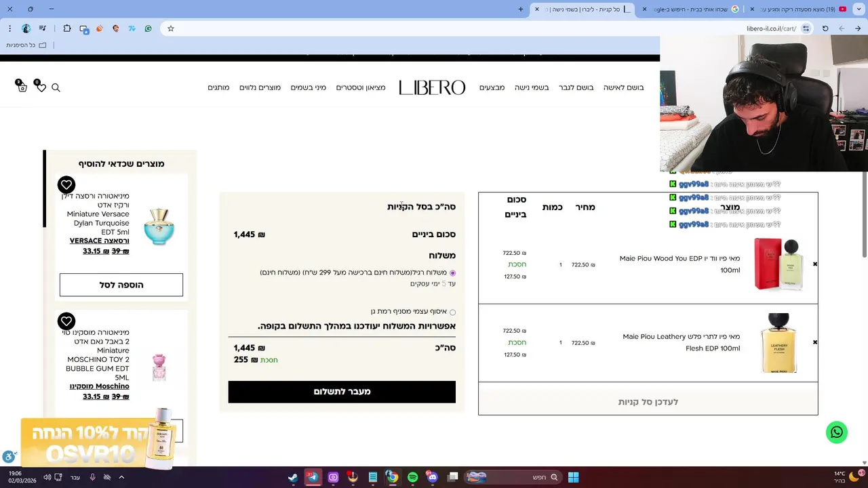Open the Maie Piou Wood You product link
The width and height of the screenshot is (868, 488).
(679, 264)
